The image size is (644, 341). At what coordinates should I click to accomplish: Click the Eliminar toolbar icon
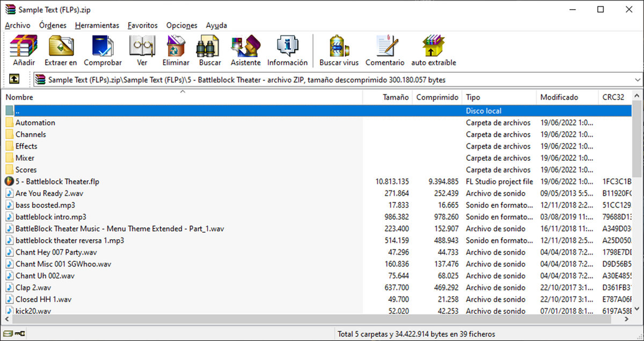[176, 50]
